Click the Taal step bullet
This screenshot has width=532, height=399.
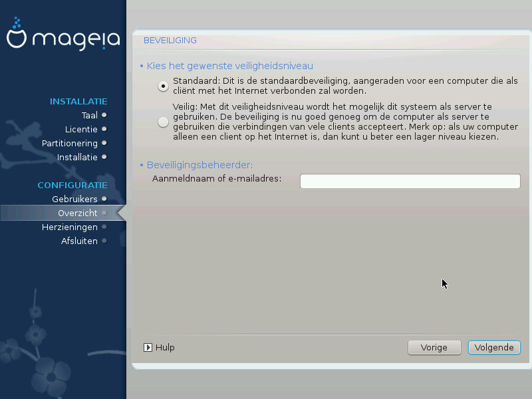(104, 115)
